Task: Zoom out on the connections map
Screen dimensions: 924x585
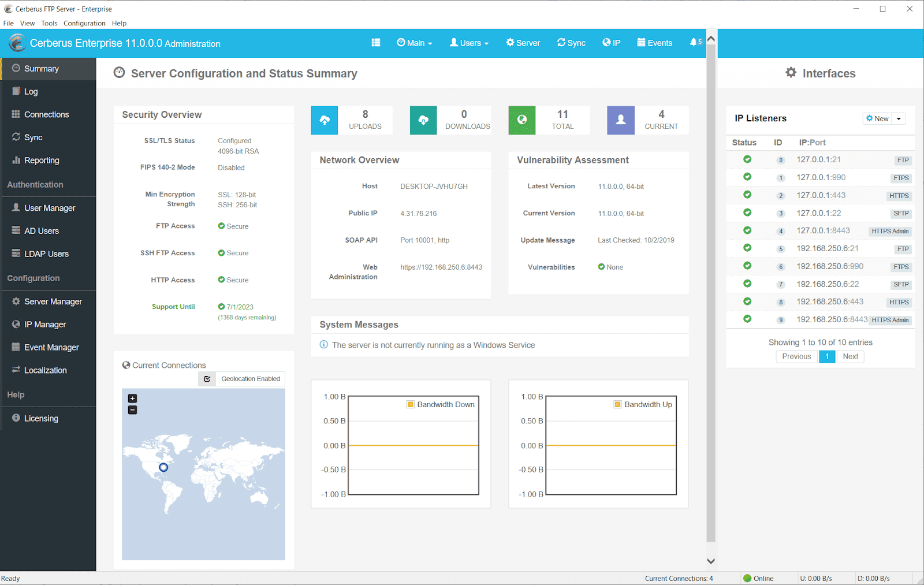Action: tap(132, 410)
